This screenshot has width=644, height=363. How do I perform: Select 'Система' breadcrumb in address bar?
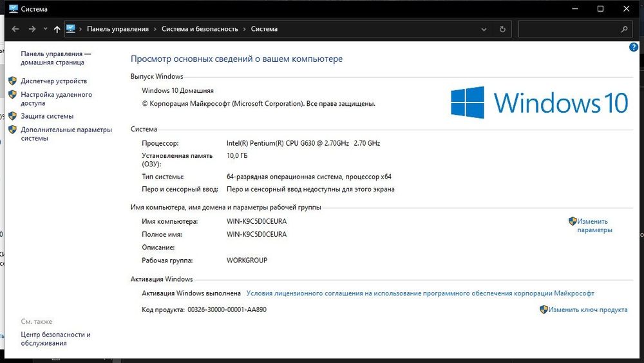point(264,29)
